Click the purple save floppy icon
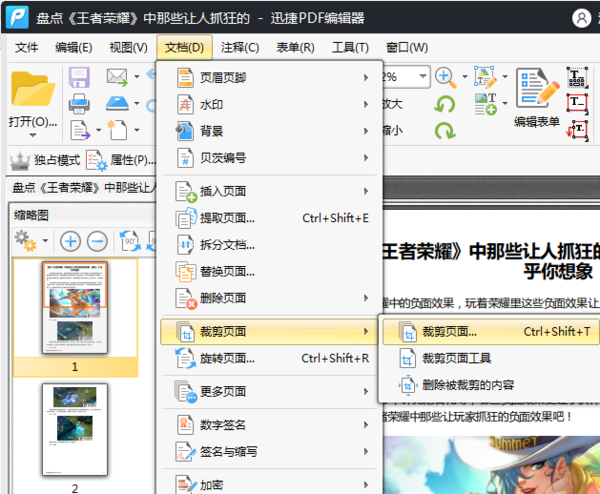This screenshot has width=600, height=494. [x=79, y=78]
